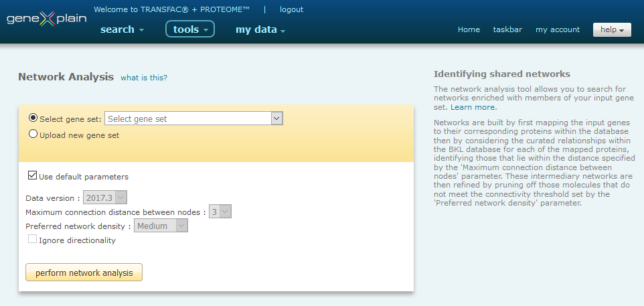Click the 'what is this?' link

pyautogui.click(x=144, y=78)
